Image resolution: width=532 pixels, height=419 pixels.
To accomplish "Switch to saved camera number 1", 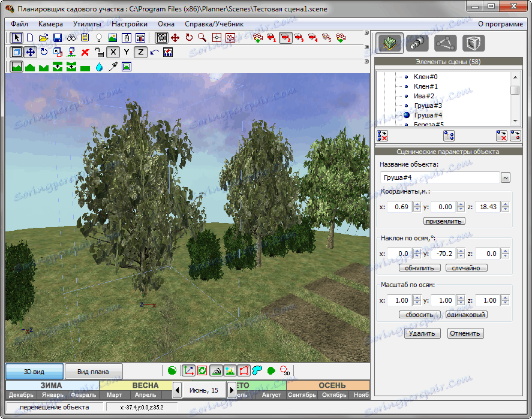I will click(272, 38).
